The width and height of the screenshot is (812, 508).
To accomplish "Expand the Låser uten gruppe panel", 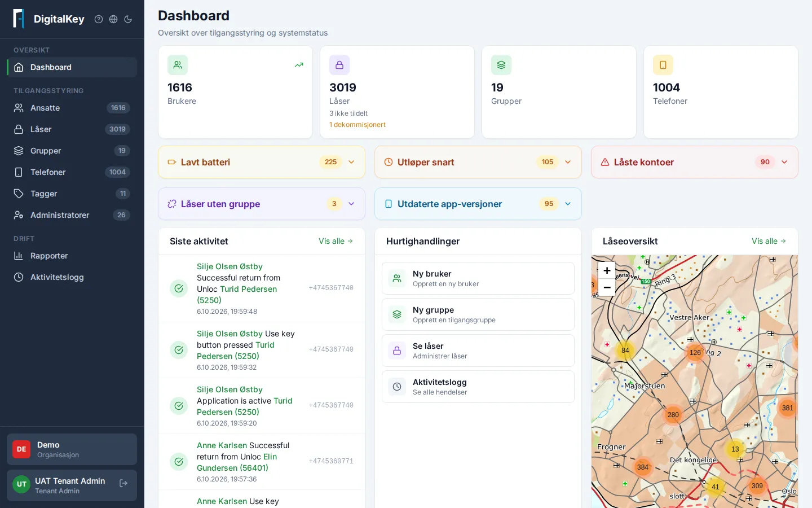I will tap(262, 204).
